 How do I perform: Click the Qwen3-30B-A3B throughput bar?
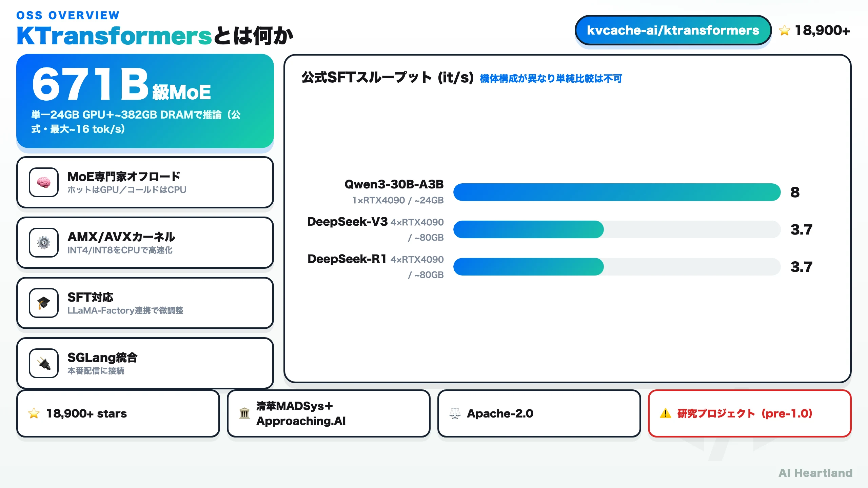click(x=617, y=192)
